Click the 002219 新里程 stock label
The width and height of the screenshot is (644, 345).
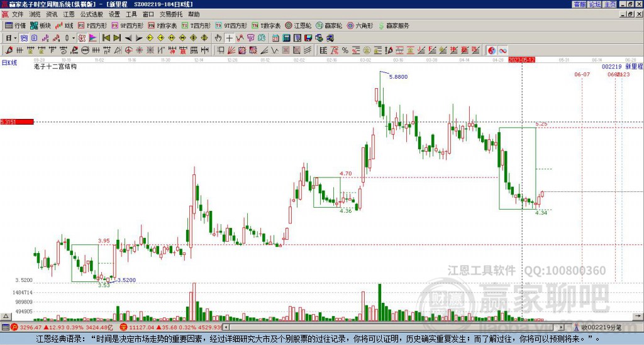(x=622, y=66)
